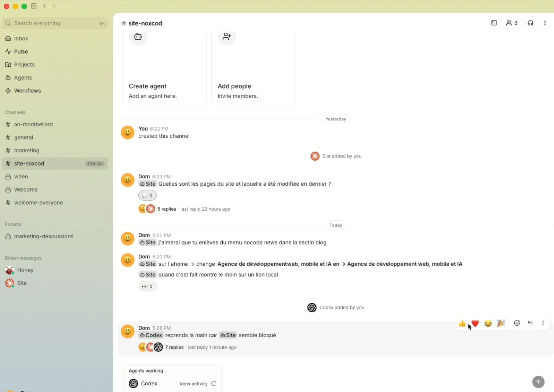
Task: Switch to the ao-montbeliard channel
Action: pos(55,124)
